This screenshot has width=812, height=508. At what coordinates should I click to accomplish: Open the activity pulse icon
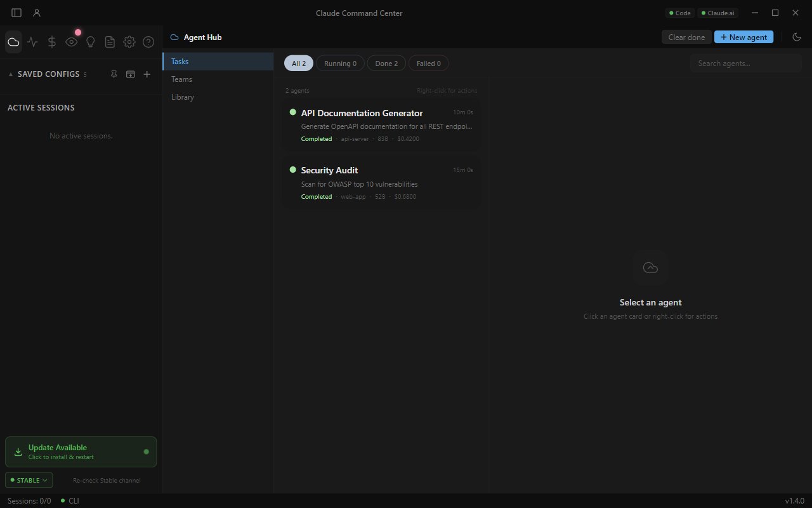pyautogui.click(x=33, y=42)
